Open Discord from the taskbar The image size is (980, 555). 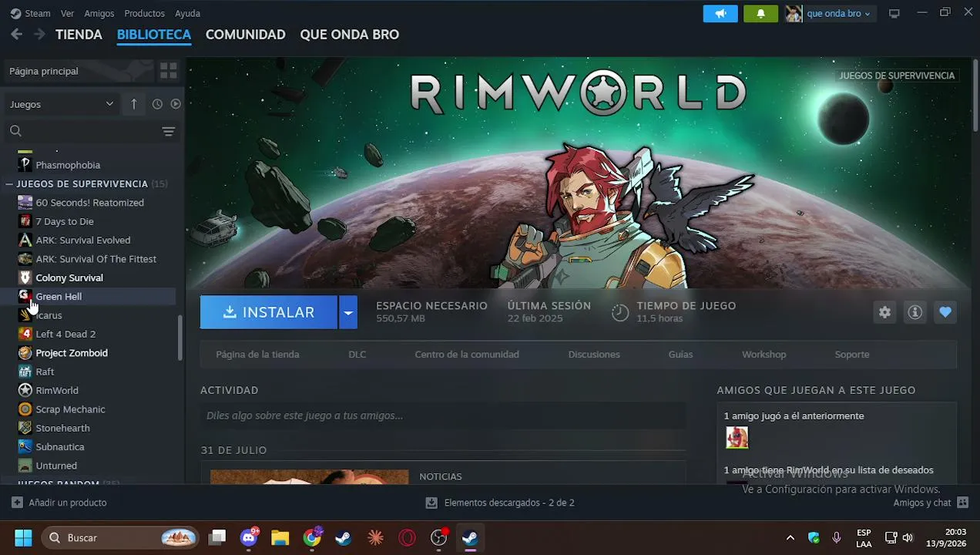tap(248, 537)
